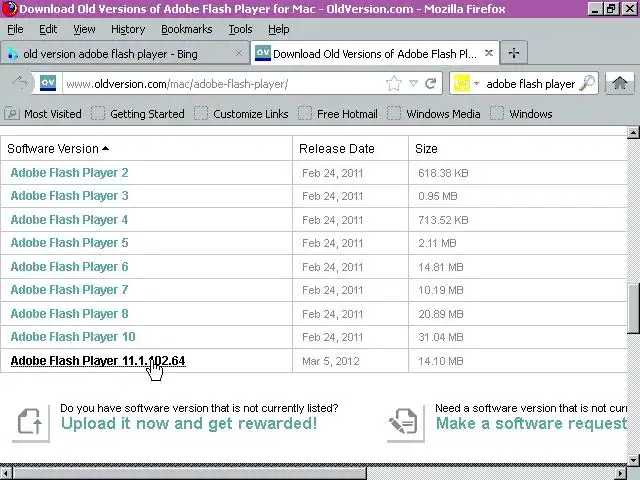Image resolution: width=640 pixels, height=480 pixels.
Task: Click the Firefox logo in the title bar
Action: click(9, 9)
